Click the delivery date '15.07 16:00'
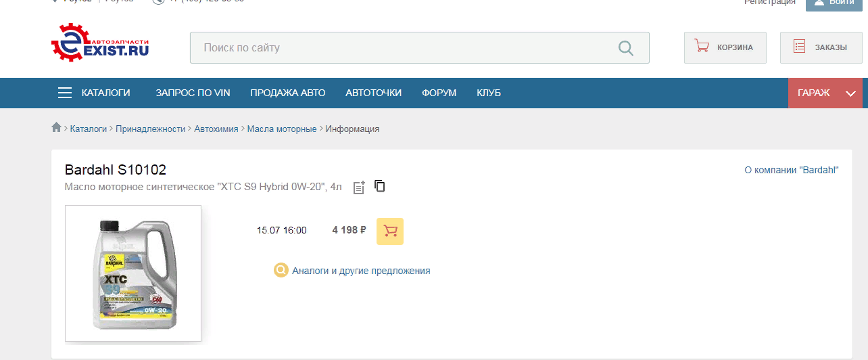 click(282, 230)
